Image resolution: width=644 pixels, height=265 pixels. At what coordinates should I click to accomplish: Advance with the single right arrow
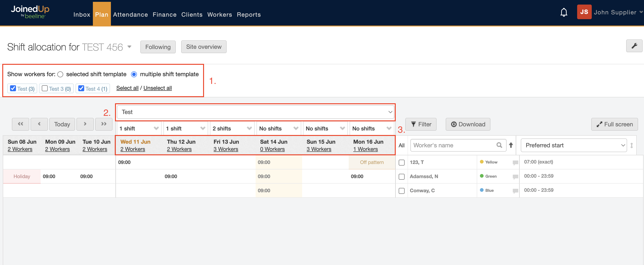(85, 124)
